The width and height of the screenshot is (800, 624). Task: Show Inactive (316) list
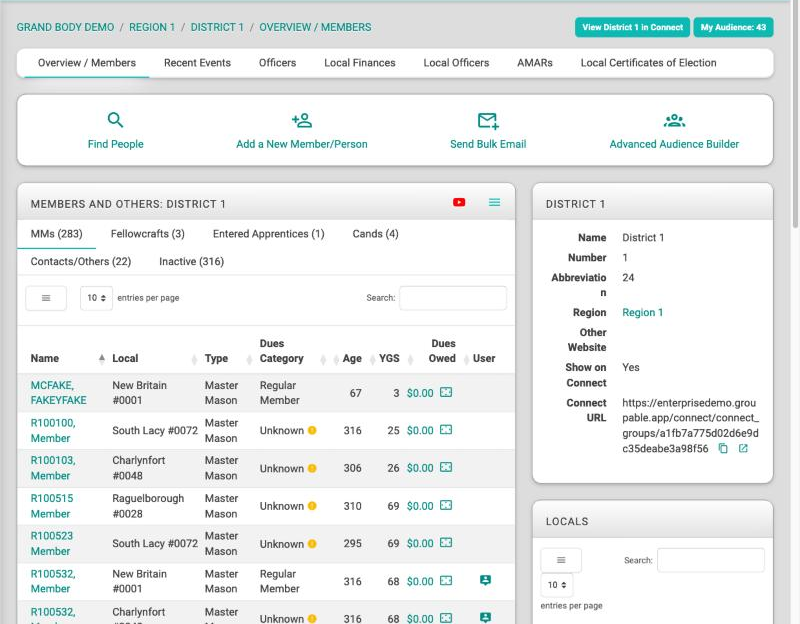[191, 261]
